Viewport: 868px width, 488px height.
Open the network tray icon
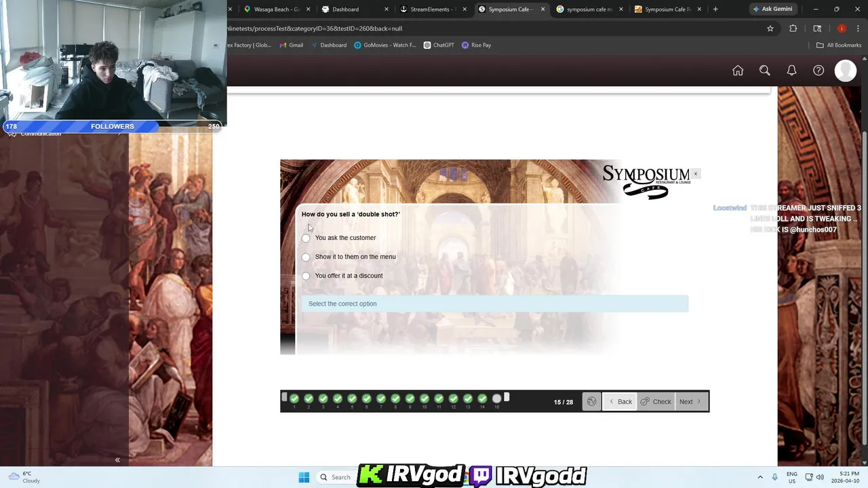[x=809, y=477]
